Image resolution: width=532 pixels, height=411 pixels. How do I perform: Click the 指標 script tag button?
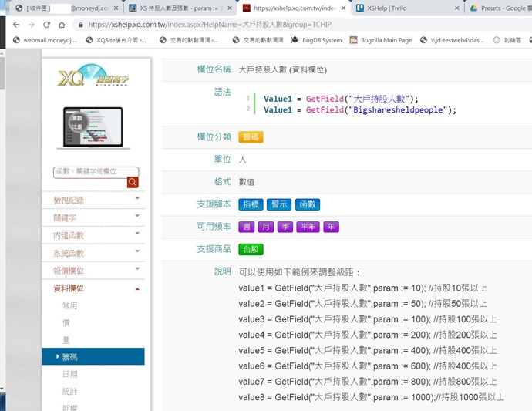(x=251, y=204)
